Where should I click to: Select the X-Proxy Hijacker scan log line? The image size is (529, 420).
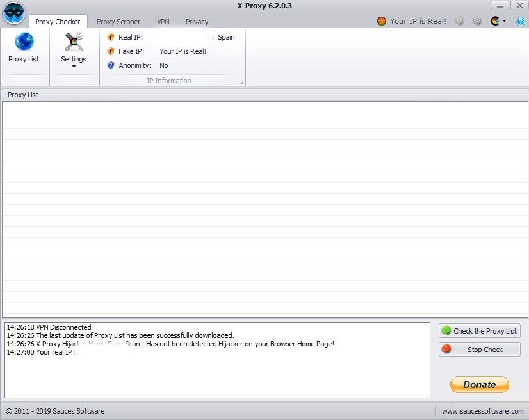pyautogui.click(x=170, y=344)
